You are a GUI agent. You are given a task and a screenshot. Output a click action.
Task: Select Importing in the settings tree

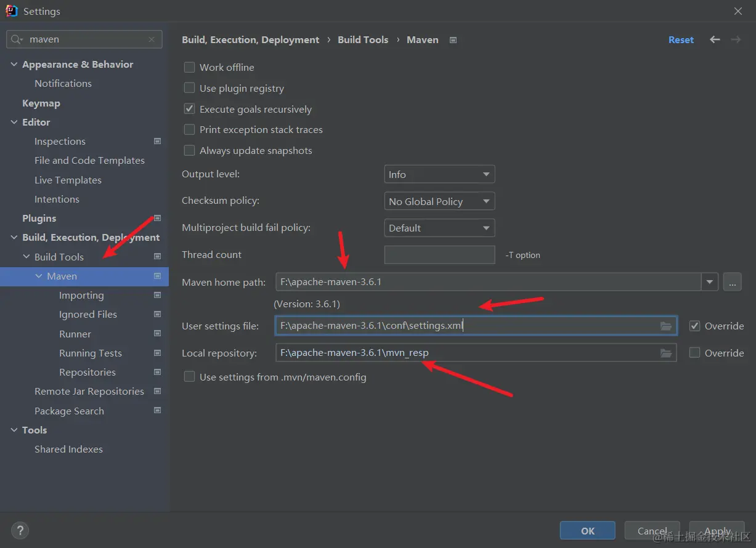pos(81,296)
